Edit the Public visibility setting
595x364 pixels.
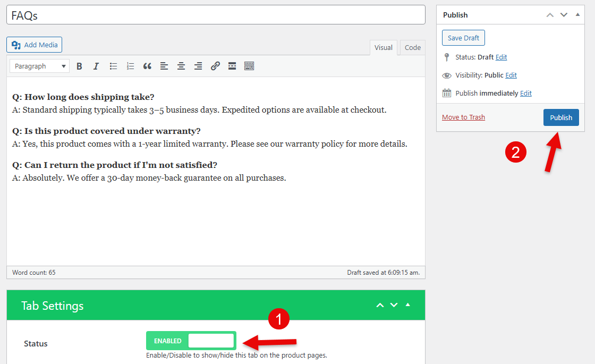[511, 75]
